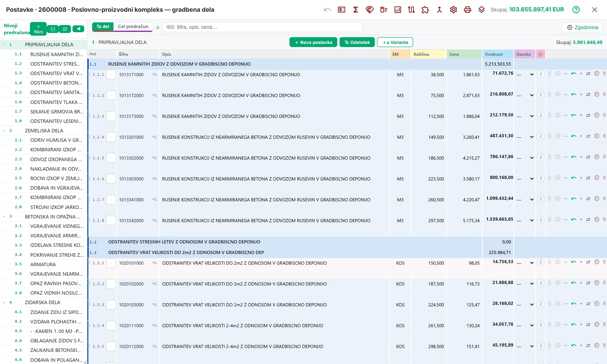Click the single-column layout icon button

[53, 29]
